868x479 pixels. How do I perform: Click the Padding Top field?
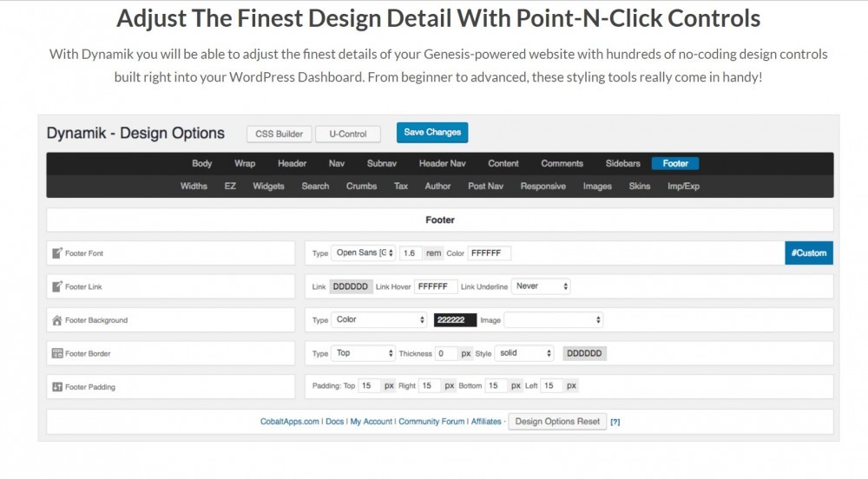pyautogui.click(x=370, y=385)
